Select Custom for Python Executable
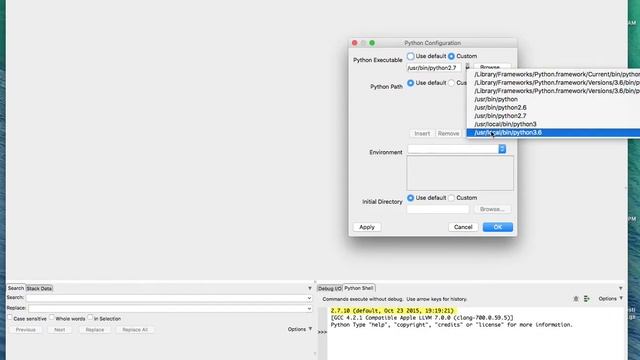This screenshot has width=640, height=360. coord(451,56)
